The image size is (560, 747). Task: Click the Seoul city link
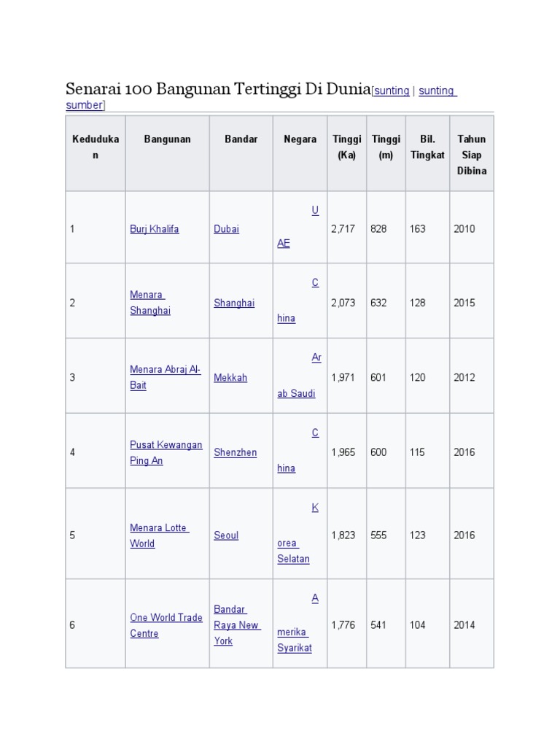pyautogui.click(x=226, y=535)
